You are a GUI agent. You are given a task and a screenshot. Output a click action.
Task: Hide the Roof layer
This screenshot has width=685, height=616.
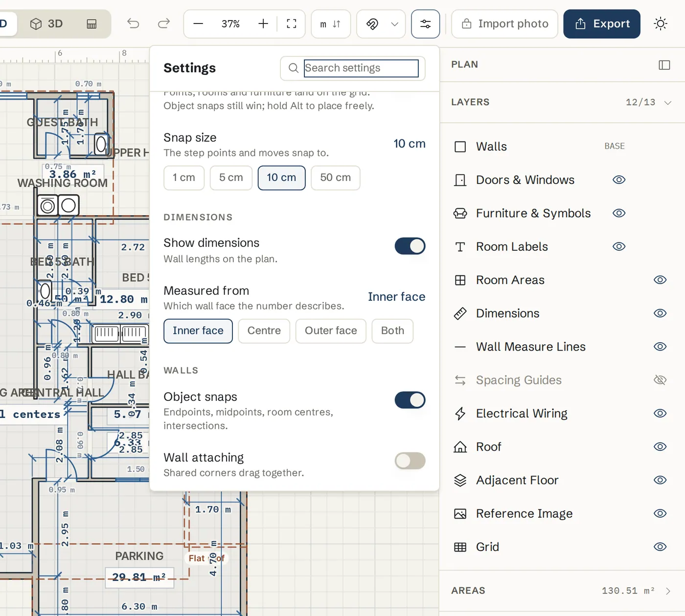tap(660, 447)
